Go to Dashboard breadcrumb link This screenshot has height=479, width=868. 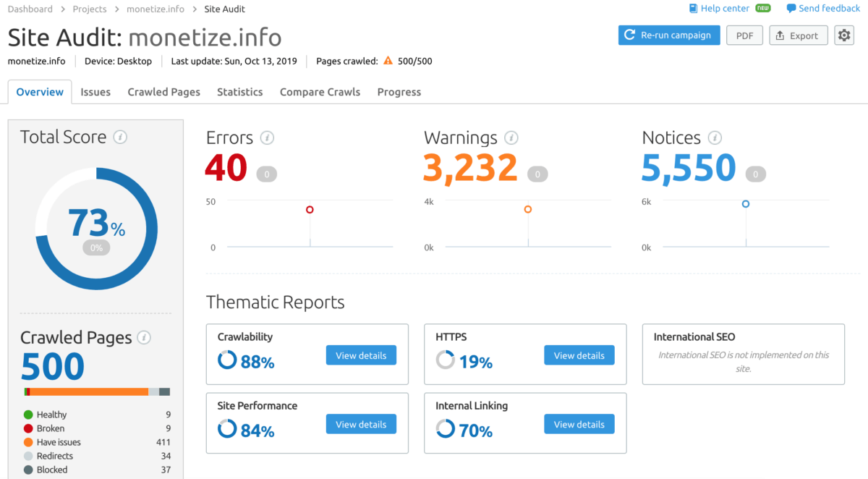click(30, 9)
